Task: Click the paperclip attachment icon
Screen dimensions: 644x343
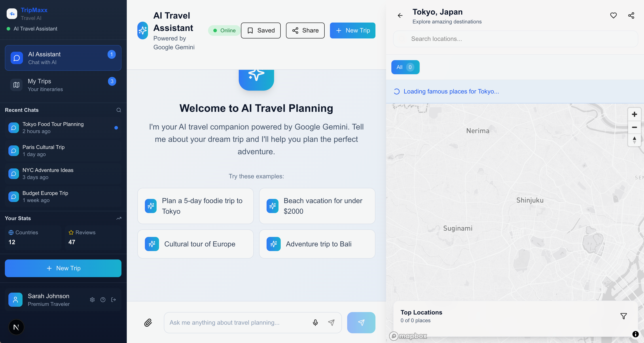Action: pos(148,322)
